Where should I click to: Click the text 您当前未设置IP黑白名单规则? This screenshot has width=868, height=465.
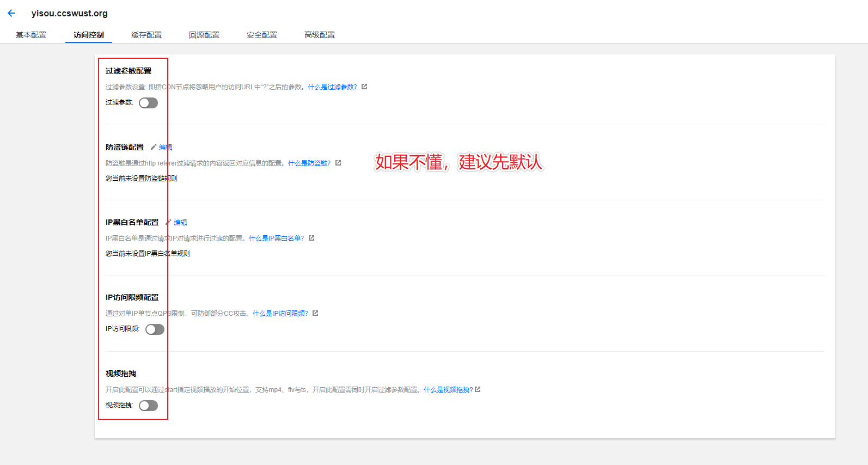[148, 254]
